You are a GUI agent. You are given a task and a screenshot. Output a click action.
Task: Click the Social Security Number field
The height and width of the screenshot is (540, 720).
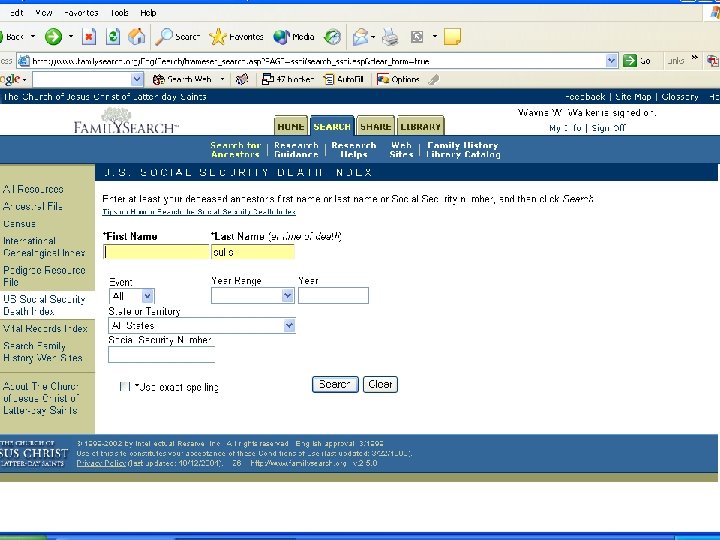tap(161, 354)
